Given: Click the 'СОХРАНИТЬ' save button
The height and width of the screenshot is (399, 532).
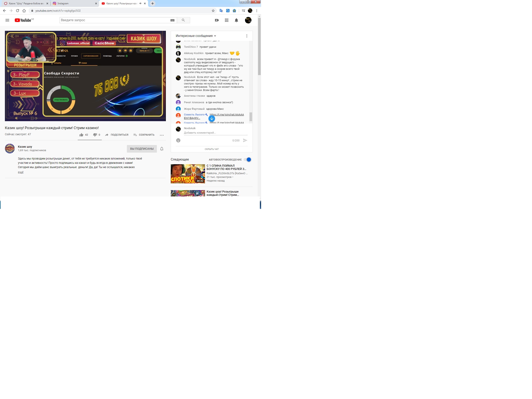Looking at the screenshot, I should [144, 135].
